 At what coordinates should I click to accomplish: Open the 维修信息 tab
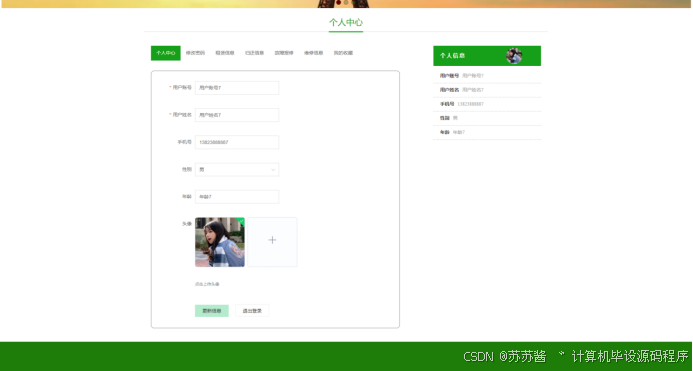(x=313, y=53)
